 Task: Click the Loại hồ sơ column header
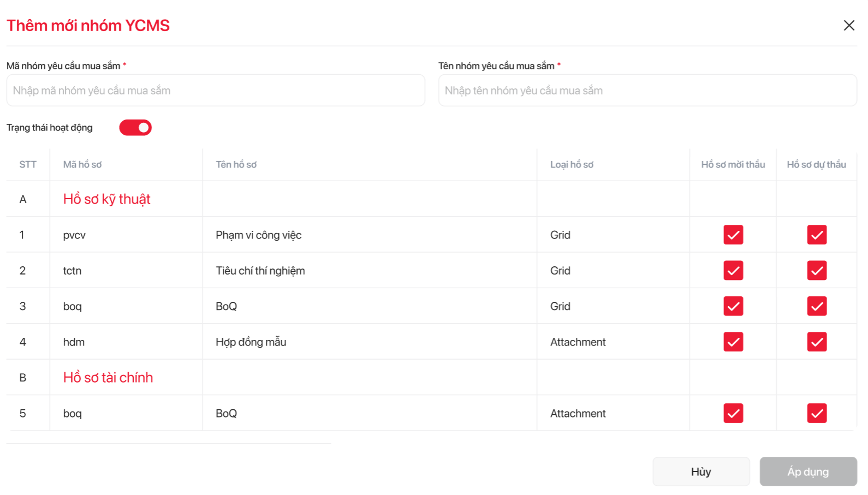(x=572, y=165)
